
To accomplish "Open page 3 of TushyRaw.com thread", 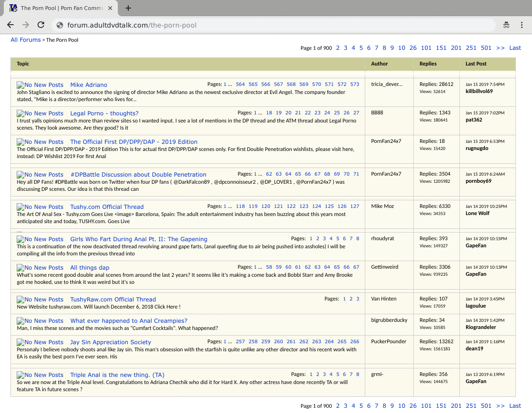I will click(x=358, y=299).
